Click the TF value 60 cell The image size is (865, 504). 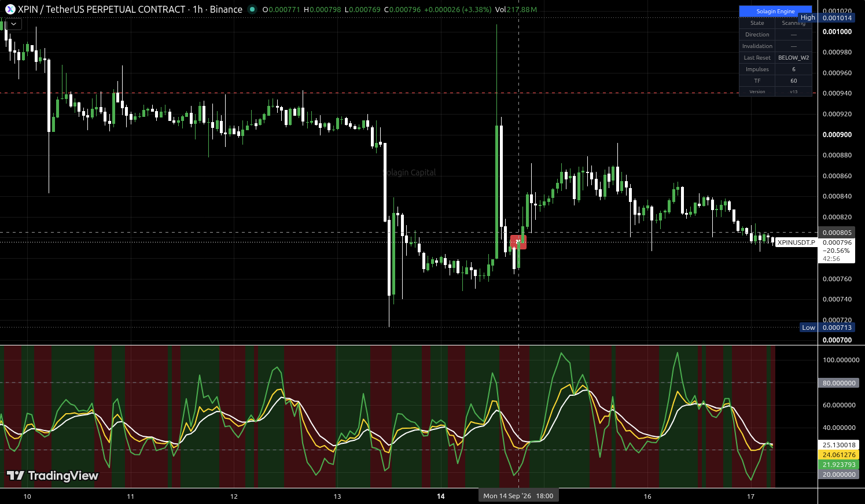click(x=794, y=81)
